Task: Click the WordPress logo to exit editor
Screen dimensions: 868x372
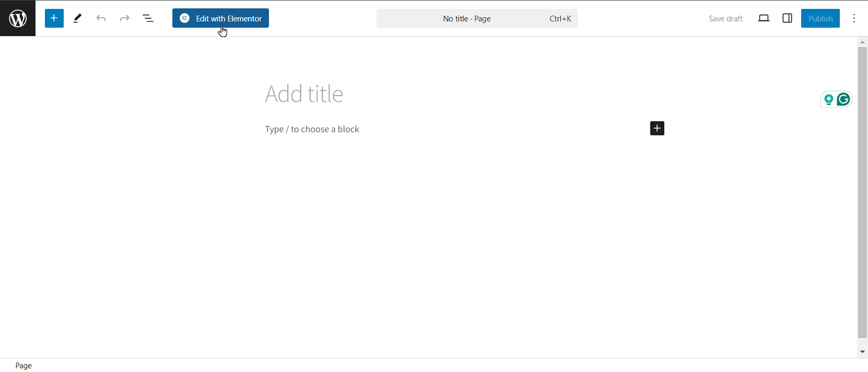Action: pos(18,18)
